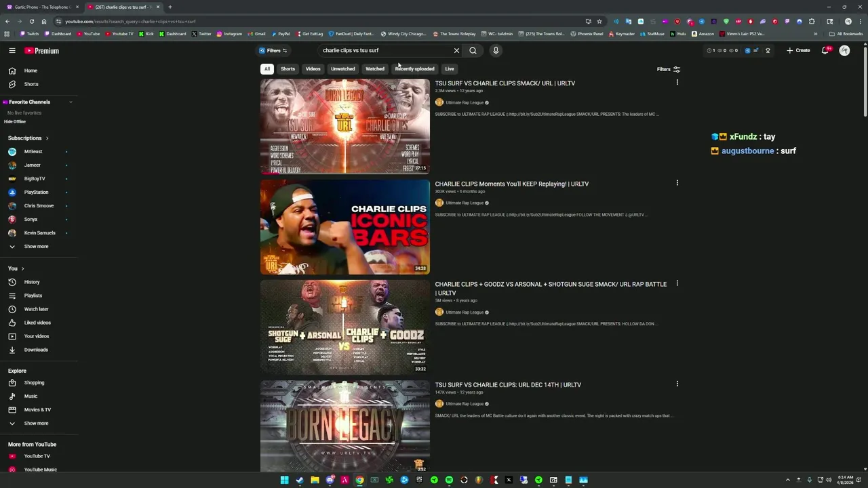Open History in the sidebar
Image resolution: width=868 pixels, height=488 pixels.
pyautogui.click(x=38, y=282)
